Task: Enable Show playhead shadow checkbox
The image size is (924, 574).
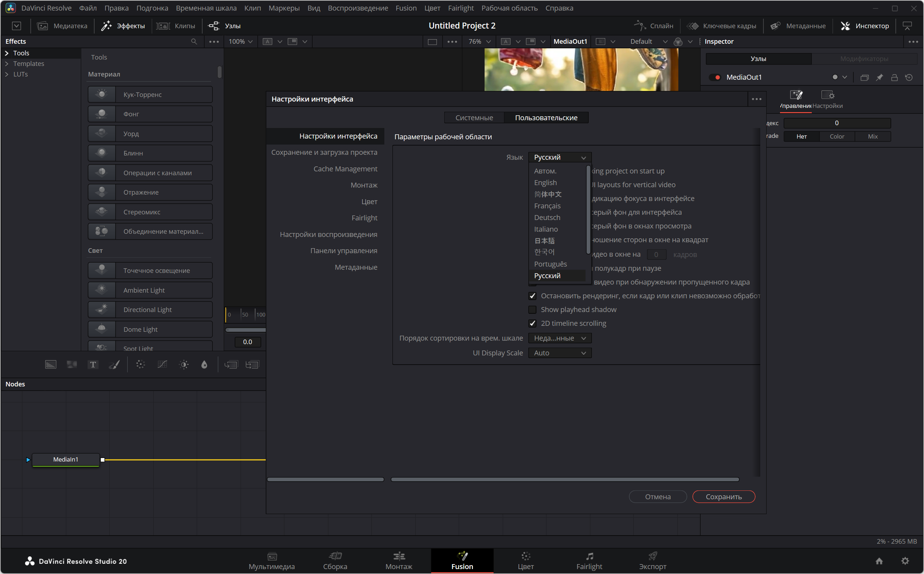Action: [532, 310]
